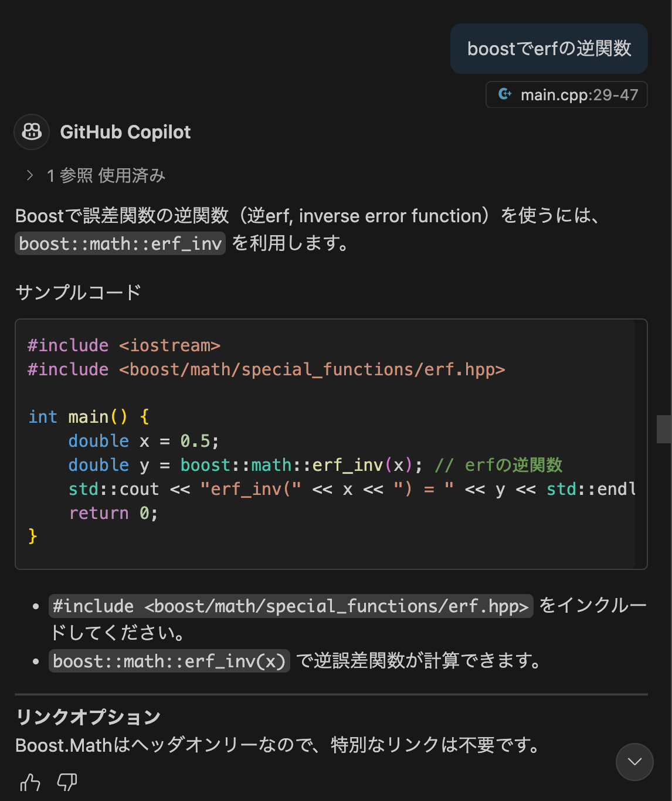Click the 'リンクオプション' heading
672x801 pixels.
coord(88,717)
